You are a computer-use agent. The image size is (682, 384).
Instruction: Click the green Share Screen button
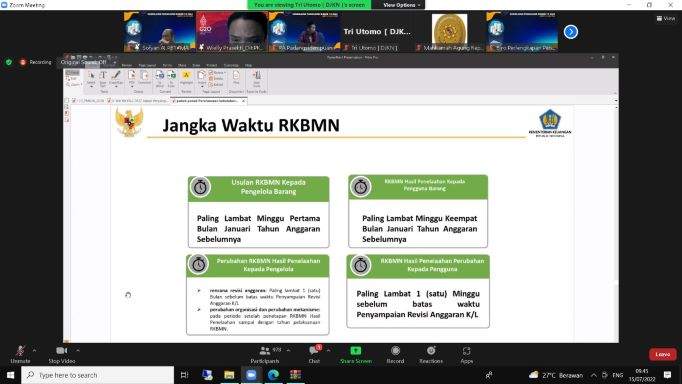(x=356, y=354)
